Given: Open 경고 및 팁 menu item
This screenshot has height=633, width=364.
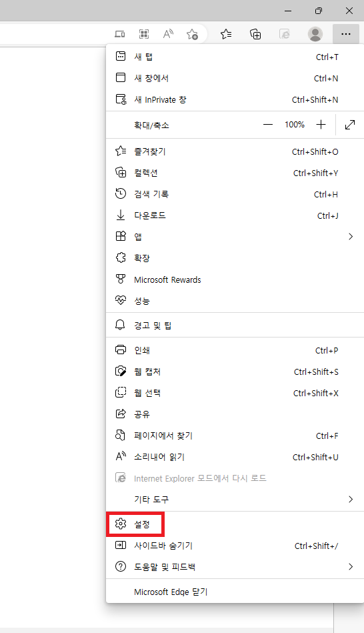Looking at the screenshot, I should tap(235, 326).
